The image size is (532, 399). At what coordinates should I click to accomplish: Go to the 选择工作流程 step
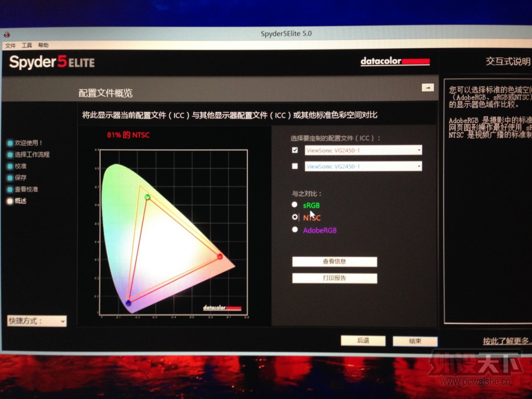(x=29, y=154)
